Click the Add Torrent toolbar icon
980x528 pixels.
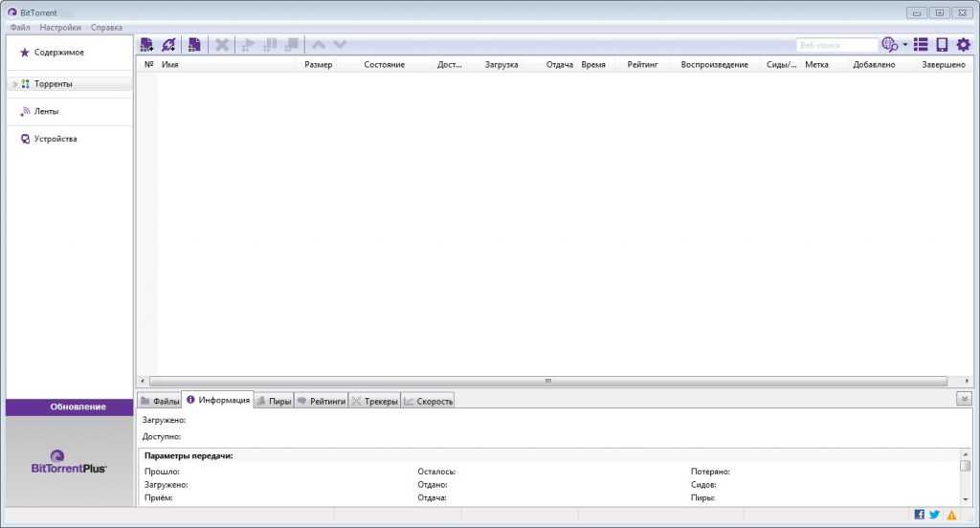(146, 44)
